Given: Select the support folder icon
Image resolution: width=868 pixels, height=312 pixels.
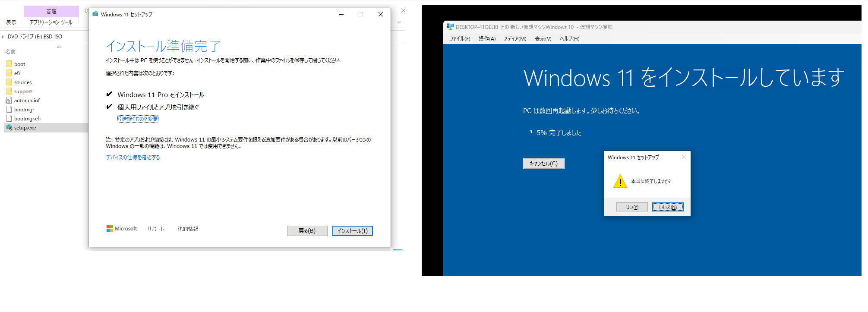Looking at the screenshot, I should pos(9,91).
